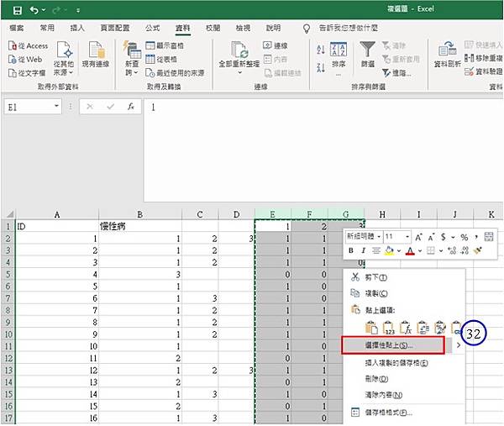The width and height of the screenshot is (504, 426).
Task: Open the 檔案 (File) tab
Action: [17, 28]
